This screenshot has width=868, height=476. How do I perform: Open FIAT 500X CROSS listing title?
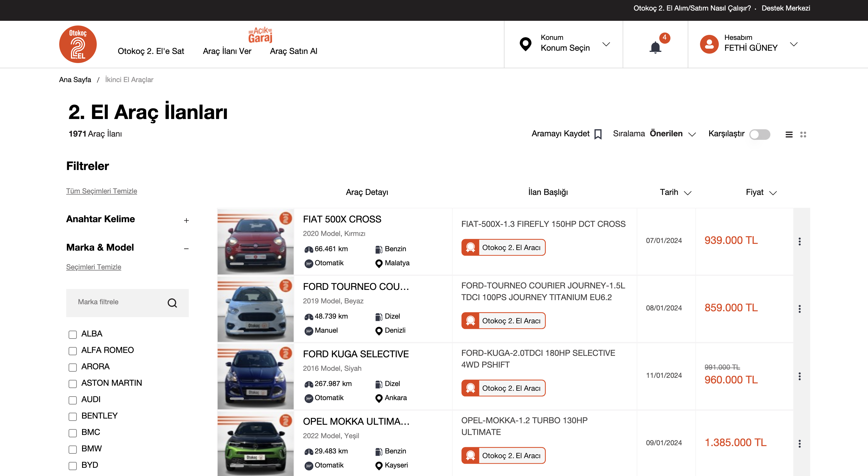coord(342,219)
